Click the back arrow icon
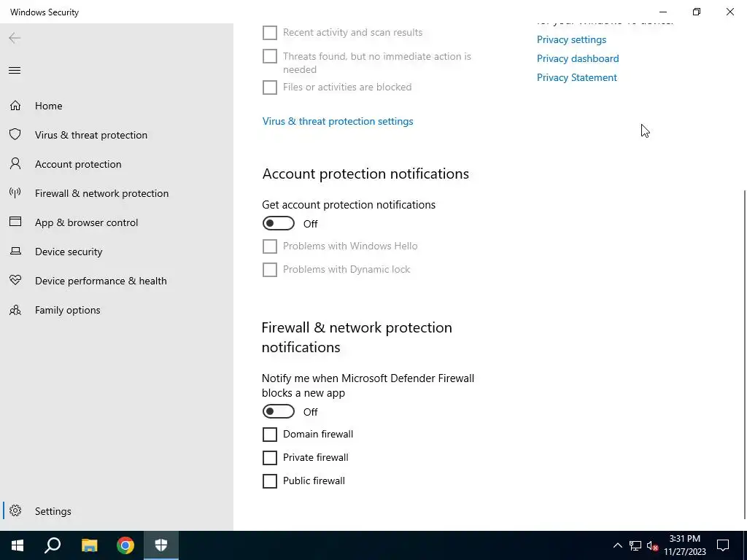Viewport: 747px width, 560px height. pos(15,38)
